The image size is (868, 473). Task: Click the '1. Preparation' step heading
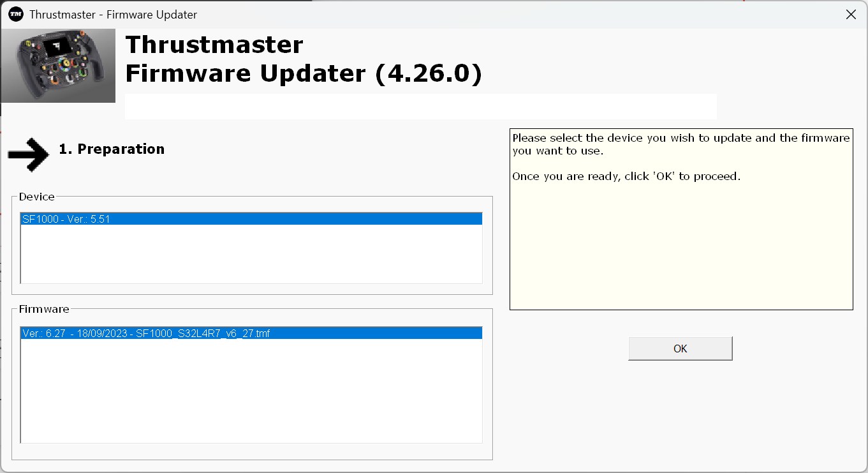[112, 149]
